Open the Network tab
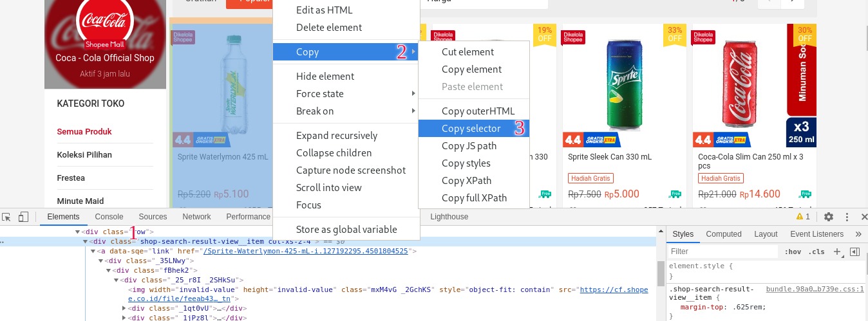This screenshot has height=321, width=868. click(x=196, y=217)
